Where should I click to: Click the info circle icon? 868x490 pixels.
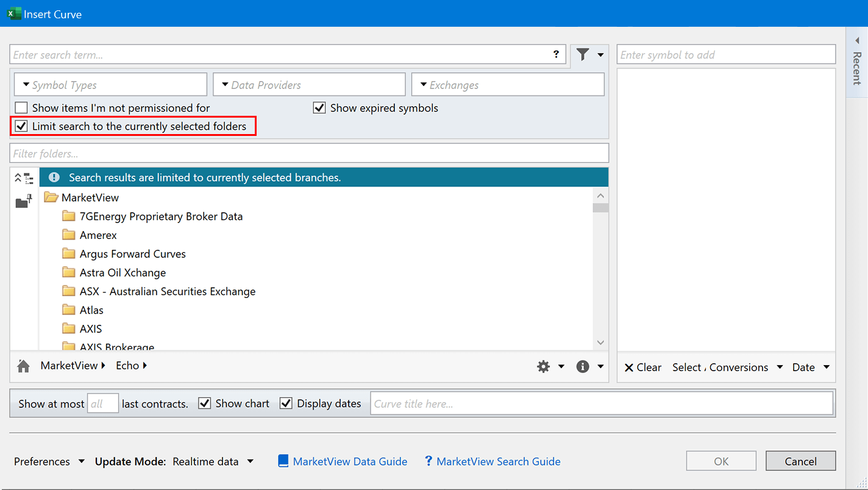click(x=583, y=366)
